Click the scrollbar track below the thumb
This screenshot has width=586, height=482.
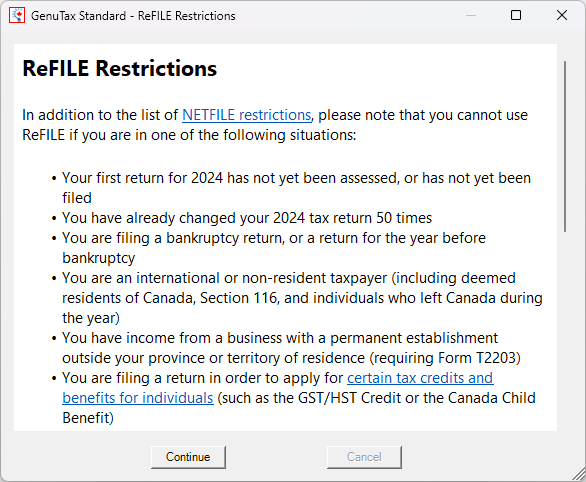click(x=565, y=329)
